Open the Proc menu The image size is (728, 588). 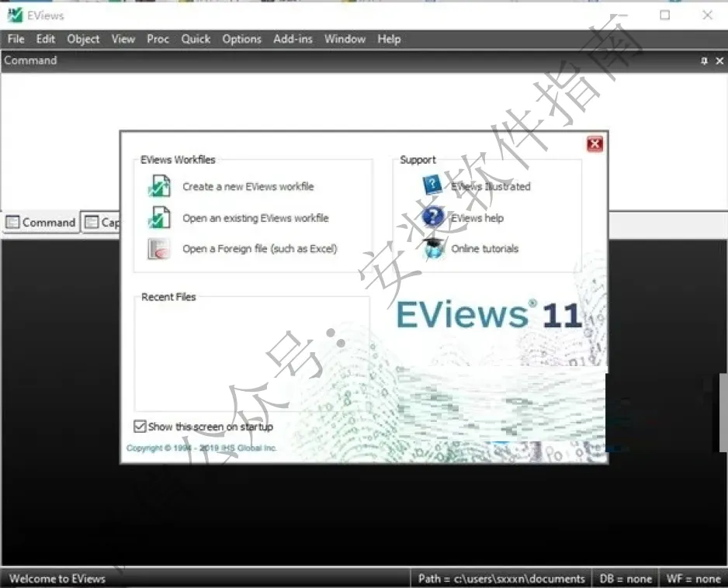click(158, 39)
